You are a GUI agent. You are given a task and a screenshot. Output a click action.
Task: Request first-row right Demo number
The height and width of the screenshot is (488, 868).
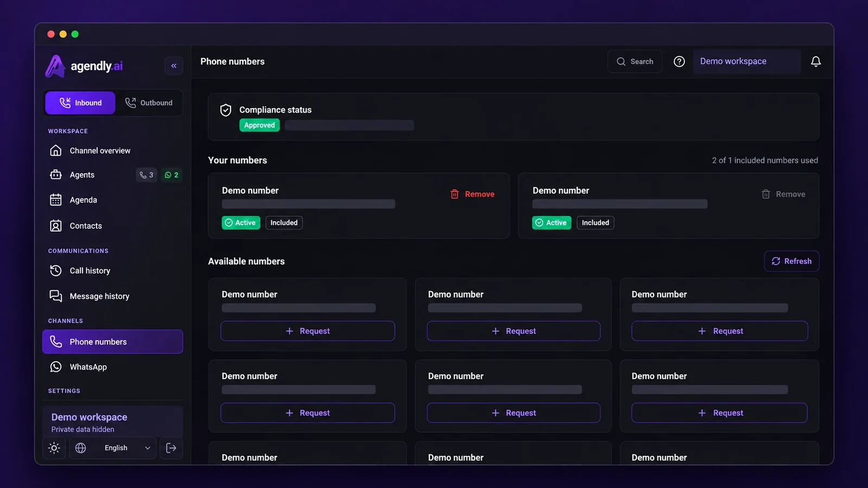click(720, 331)
